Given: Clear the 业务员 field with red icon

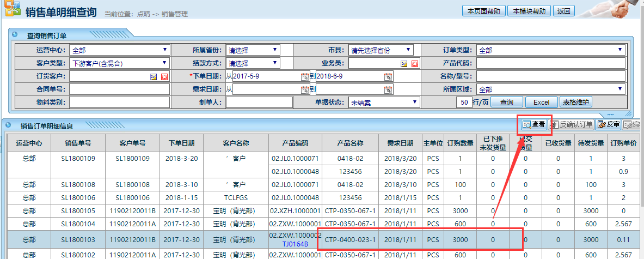Looking at the screenshot, I should [x=414, y=64].
